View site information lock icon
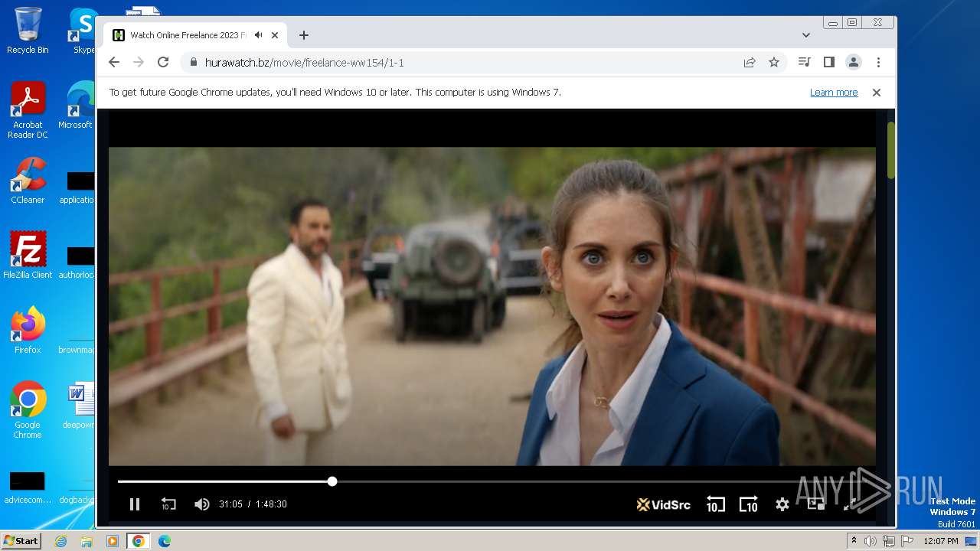Screen dimensions: 980x551 point(193,63)
